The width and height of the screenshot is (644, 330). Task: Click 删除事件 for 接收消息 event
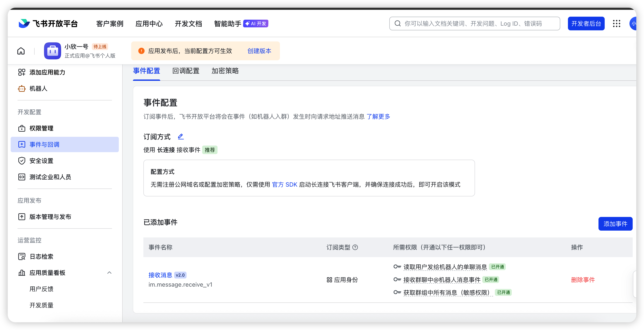pos(583,280)
